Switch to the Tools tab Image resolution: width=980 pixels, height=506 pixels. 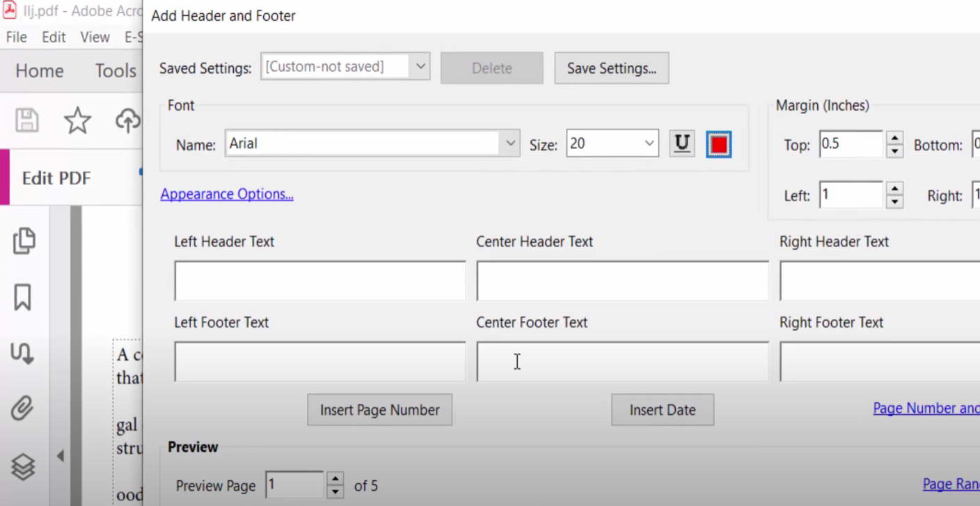(115, 70)
